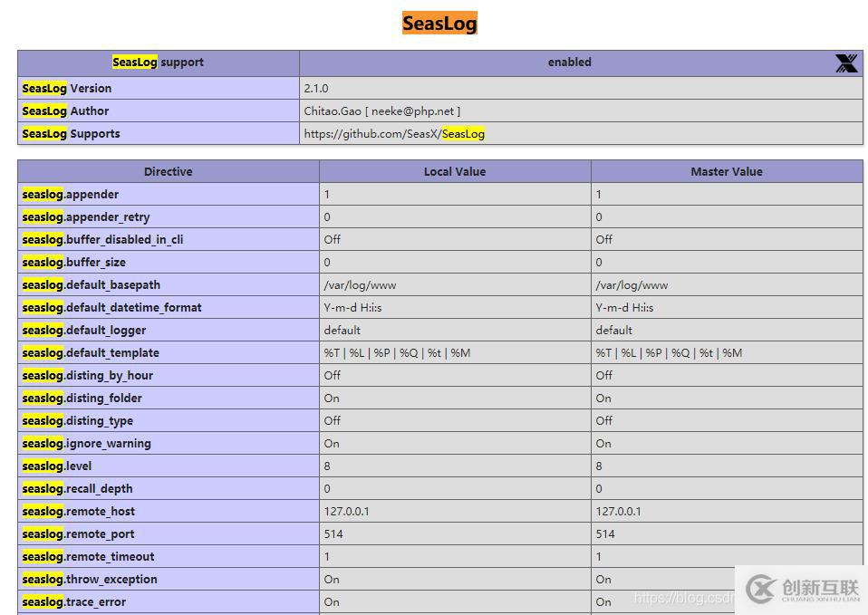The width and height of the screenshot is (868, 615).
Task: Click local value 8 of seaslog.level
Action: point(327,466)
